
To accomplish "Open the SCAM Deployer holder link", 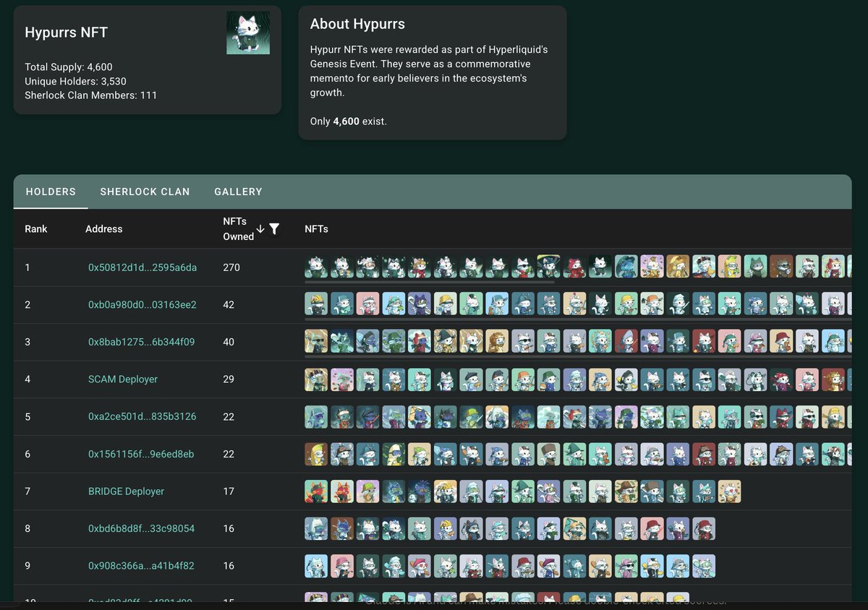I will pos(123,379).
